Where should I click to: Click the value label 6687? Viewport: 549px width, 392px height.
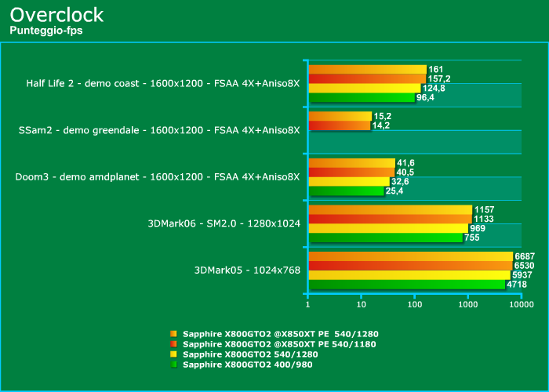pyautogui.click(x=525, y=256)
